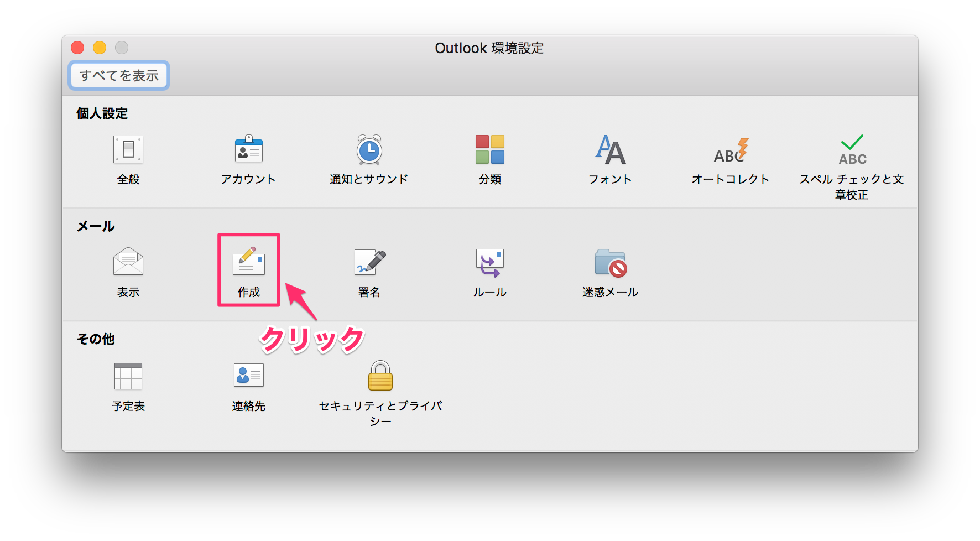Click the 署名 text label
Screen dimensions: 980x541
tap(369, 292)
